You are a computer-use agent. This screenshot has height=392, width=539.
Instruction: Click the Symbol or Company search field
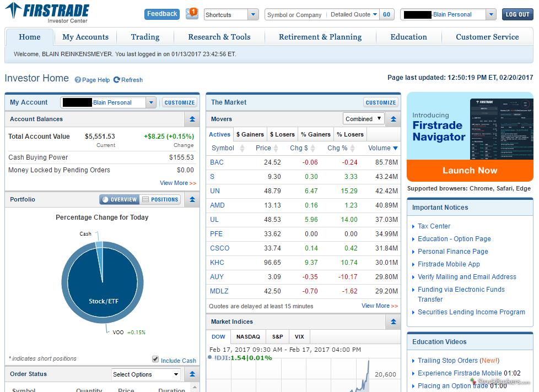296,15
